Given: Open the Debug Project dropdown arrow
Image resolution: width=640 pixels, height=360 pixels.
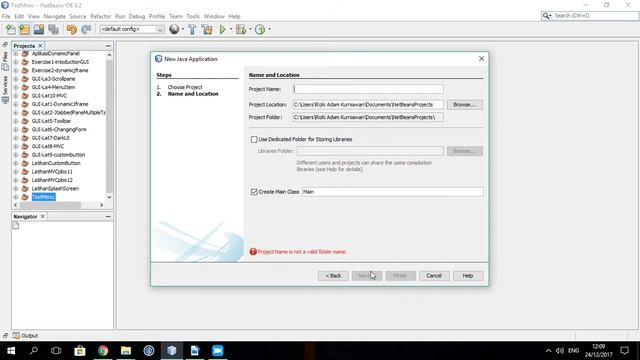Looking at the screenshot, I should coord(250,29).
